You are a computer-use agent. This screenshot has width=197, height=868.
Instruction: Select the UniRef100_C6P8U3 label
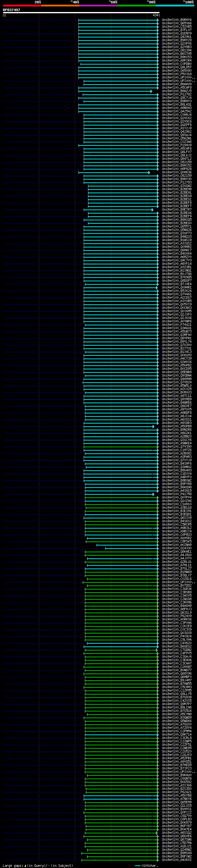point(177,535)
